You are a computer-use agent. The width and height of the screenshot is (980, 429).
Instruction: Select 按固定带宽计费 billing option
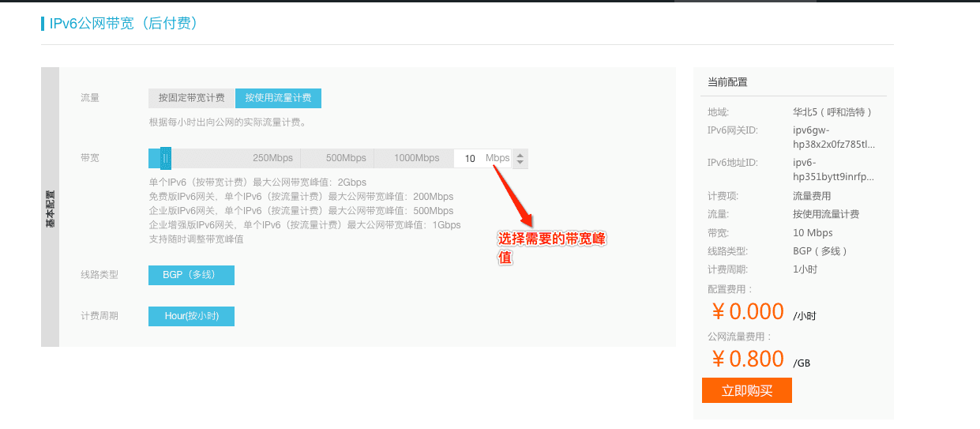tap(191, 98)
